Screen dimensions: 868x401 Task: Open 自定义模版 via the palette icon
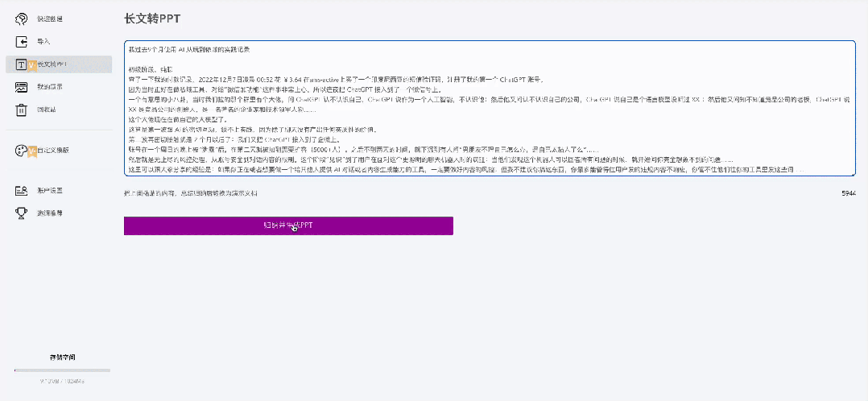(x=21, y=150)
